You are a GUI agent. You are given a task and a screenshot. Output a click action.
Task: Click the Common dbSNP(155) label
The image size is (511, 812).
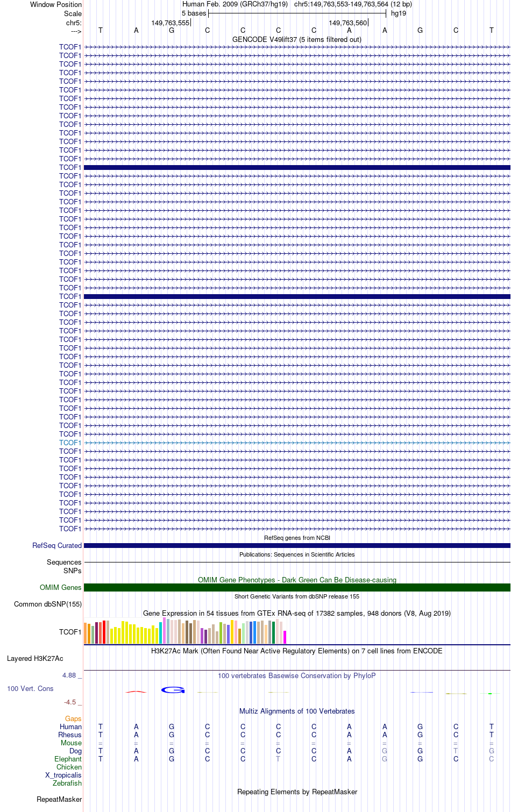click(48, 604)
